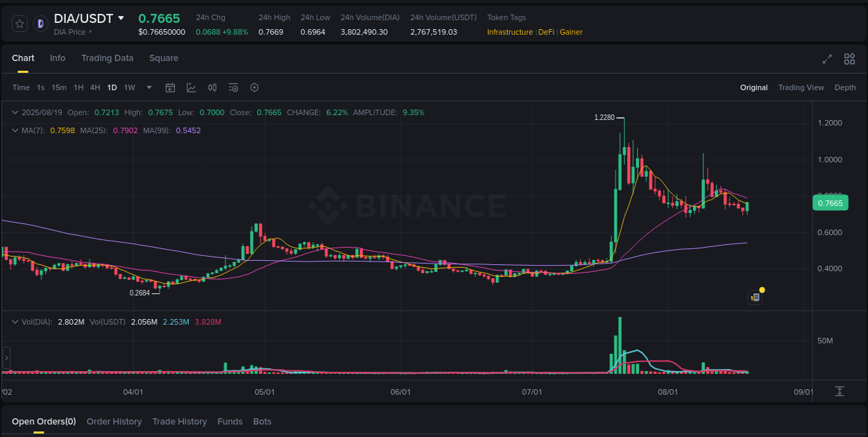The height and width of the screenshot is (437, 868).
Task: Toggle DIA/USDT as favorite with star
Action: pos(19,23)
